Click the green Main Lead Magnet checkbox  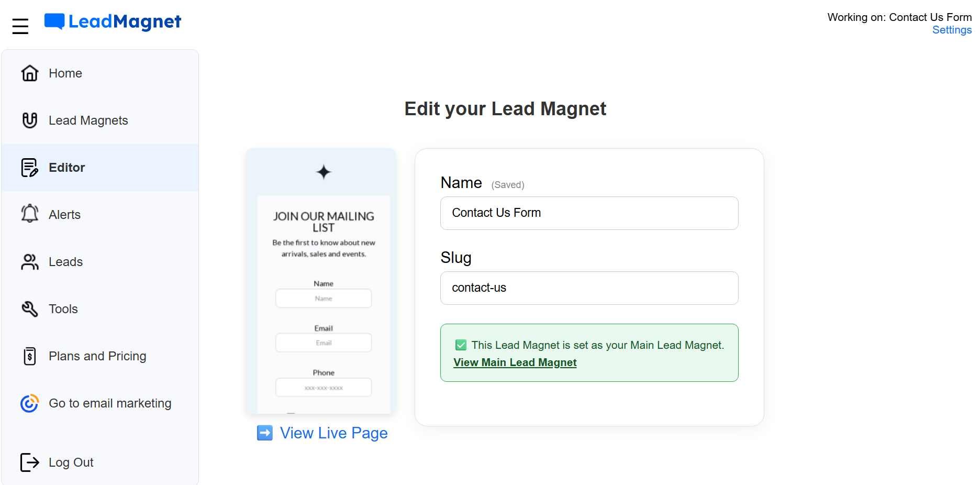[x=461, y=345]
